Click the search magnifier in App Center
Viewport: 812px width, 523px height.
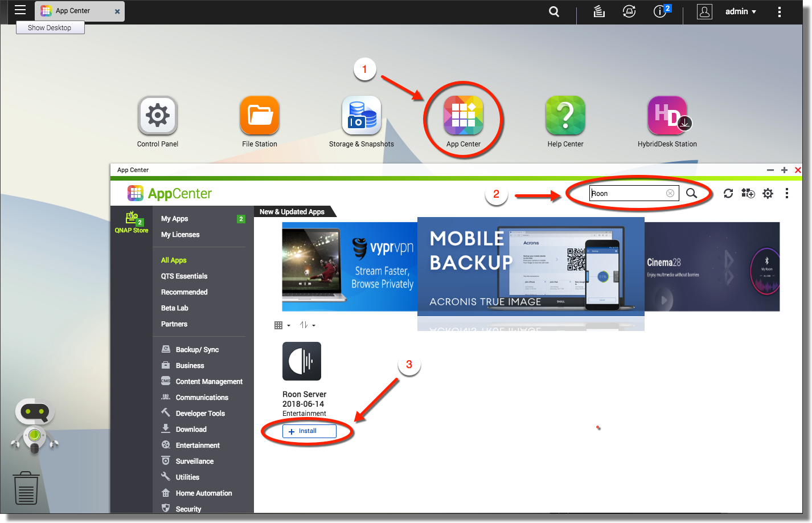691,194
